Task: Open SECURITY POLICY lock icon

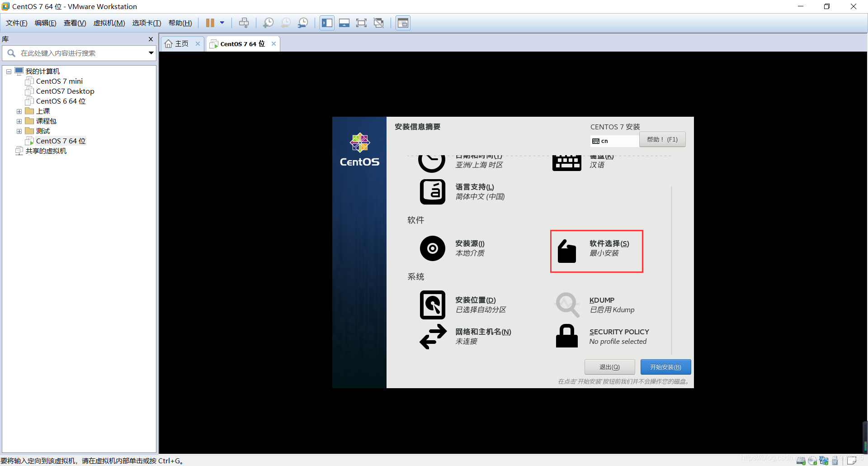Action: coord(567,336)
